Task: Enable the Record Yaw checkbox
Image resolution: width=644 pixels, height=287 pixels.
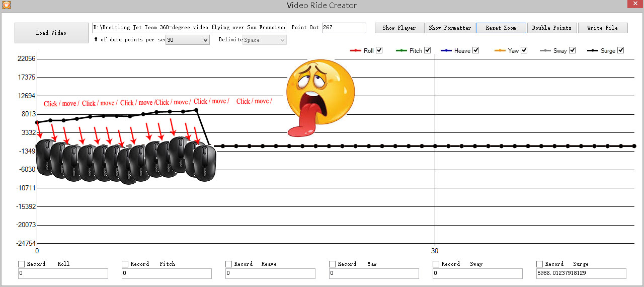Action: [x=333, y=264]
